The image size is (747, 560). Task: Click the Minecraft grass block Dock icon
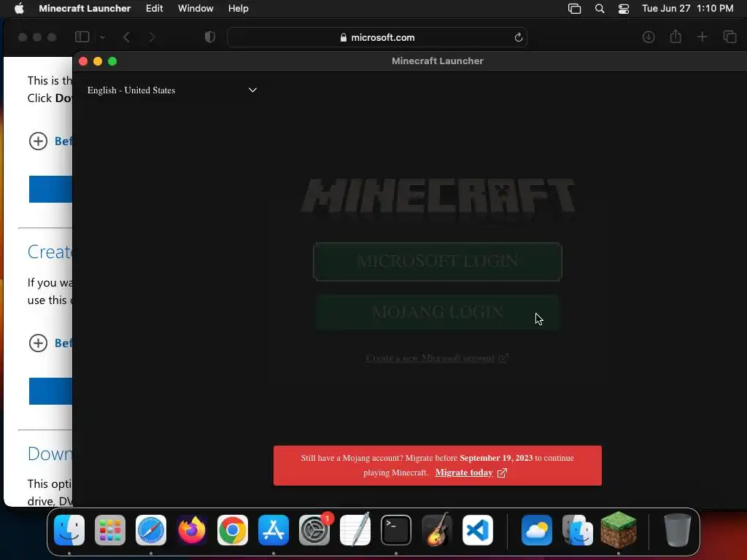619,529
